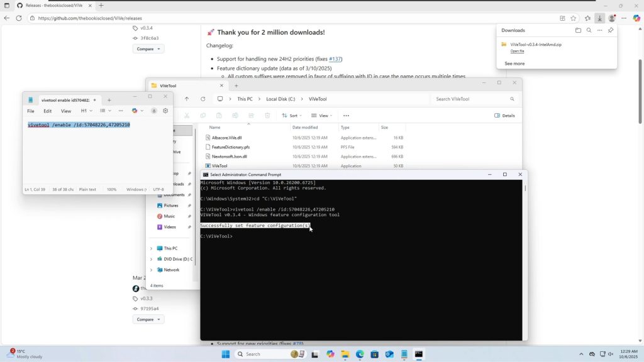Viewport: 644px width, 362px height.
Task: Add the releases page to favorites
Action: click(573, 18)
